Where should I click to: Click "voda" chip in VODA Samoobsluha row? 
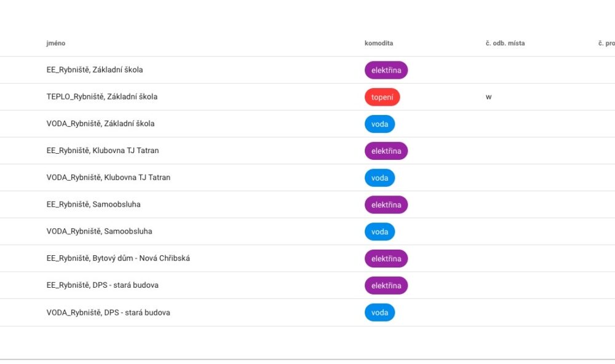pos(379,232)
